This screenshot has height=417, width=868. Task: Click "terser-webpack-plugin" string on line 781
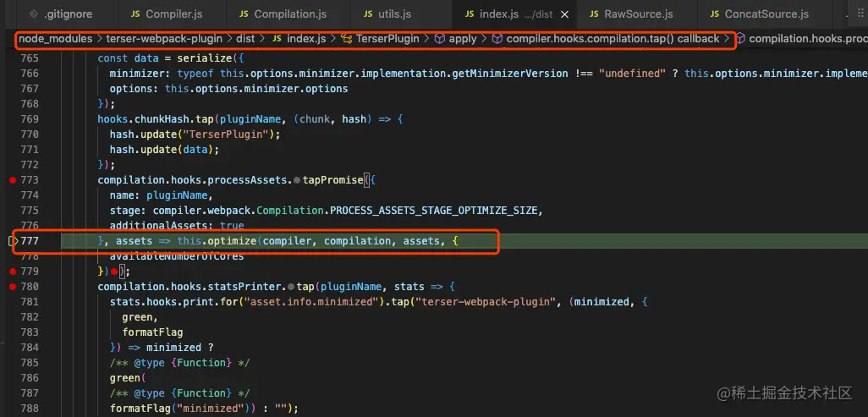coord(486,302)
